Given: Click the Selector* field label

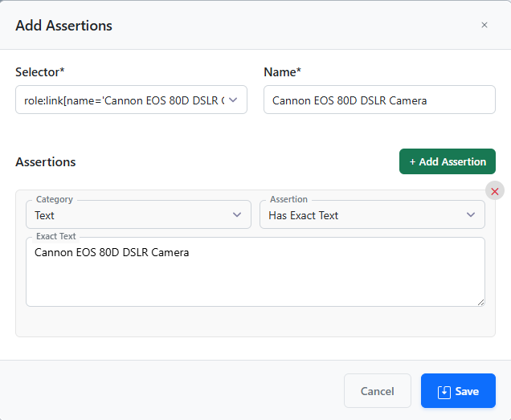Looking at the screenshot, I should coord(39,72).
